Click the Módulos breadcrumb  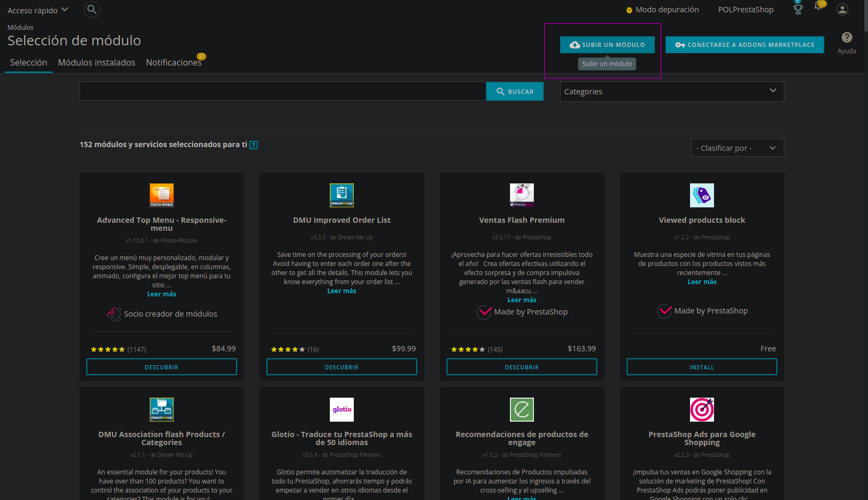coord(20,27)
